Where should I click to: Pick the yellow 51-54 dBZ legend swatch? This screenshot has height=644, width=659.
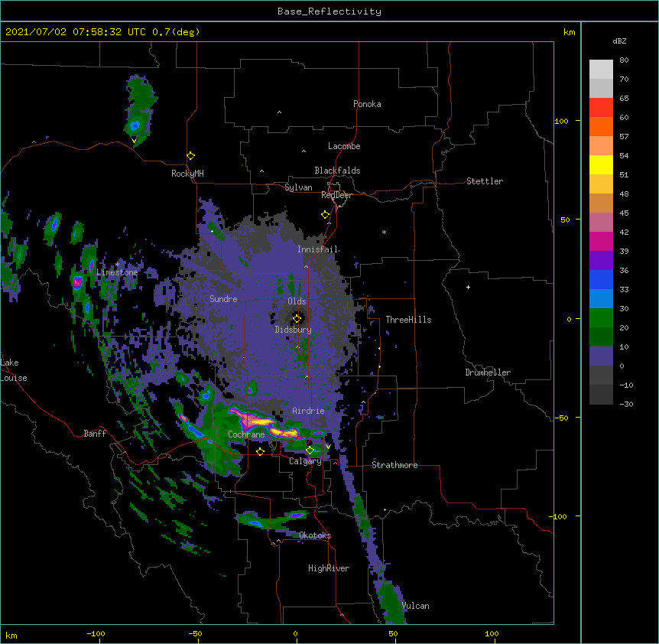(x=601, y=164)
